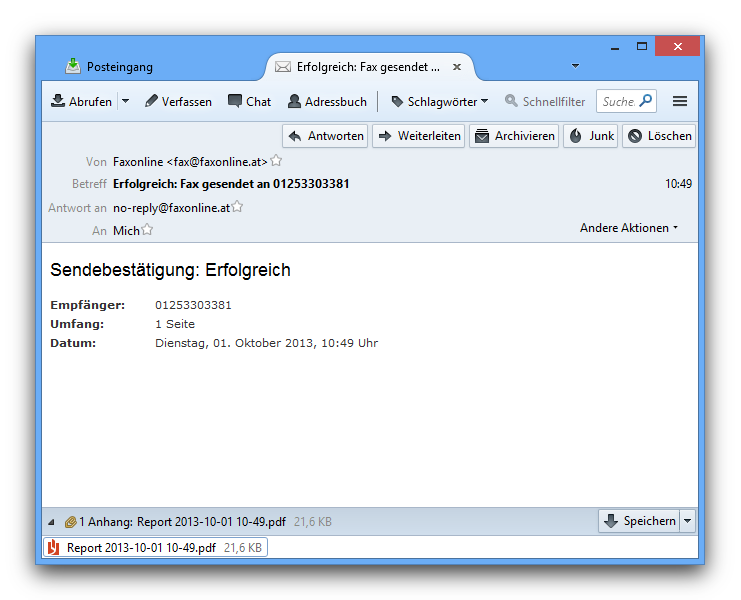The image size is (741, 600).
Task: Open the Chat button
Action: [x=249, y=101]
